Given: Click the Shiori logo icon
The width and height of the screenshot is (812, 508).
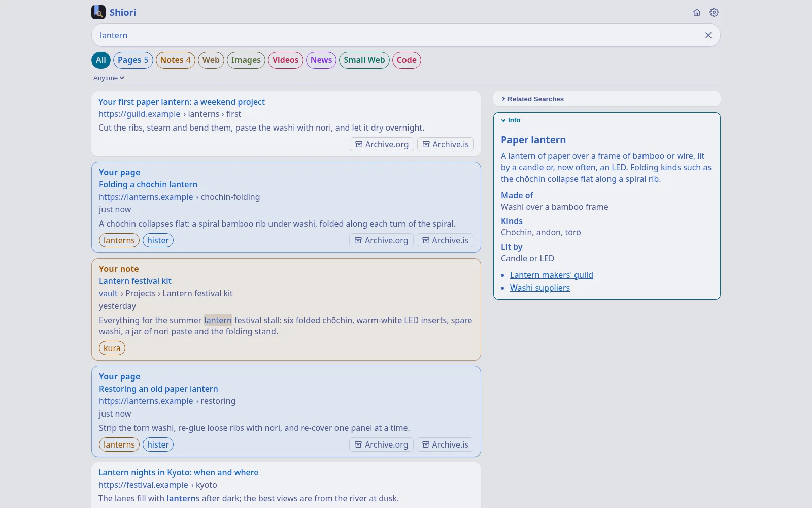Looking at the screenshot, I should 98,12.
